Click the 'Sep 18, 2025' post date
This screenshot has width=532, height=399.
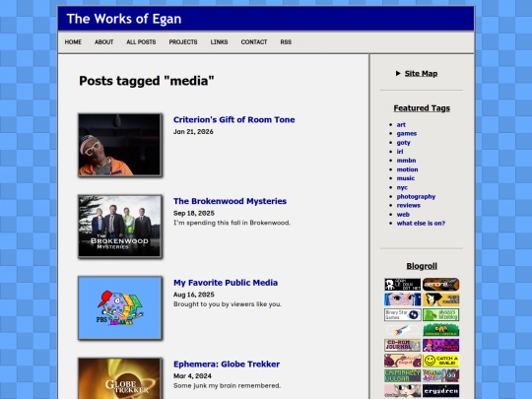coord(194,213)
